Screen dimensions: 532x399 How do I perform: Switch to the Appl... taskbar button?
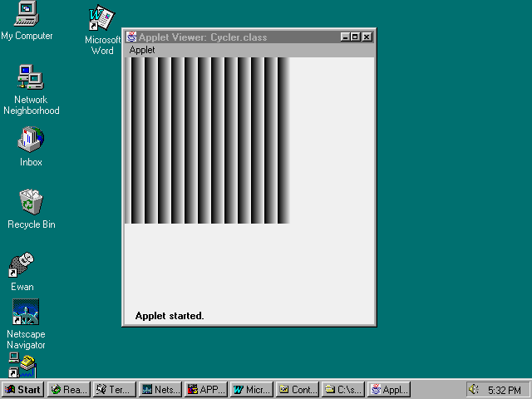click(x=390, y=390)
